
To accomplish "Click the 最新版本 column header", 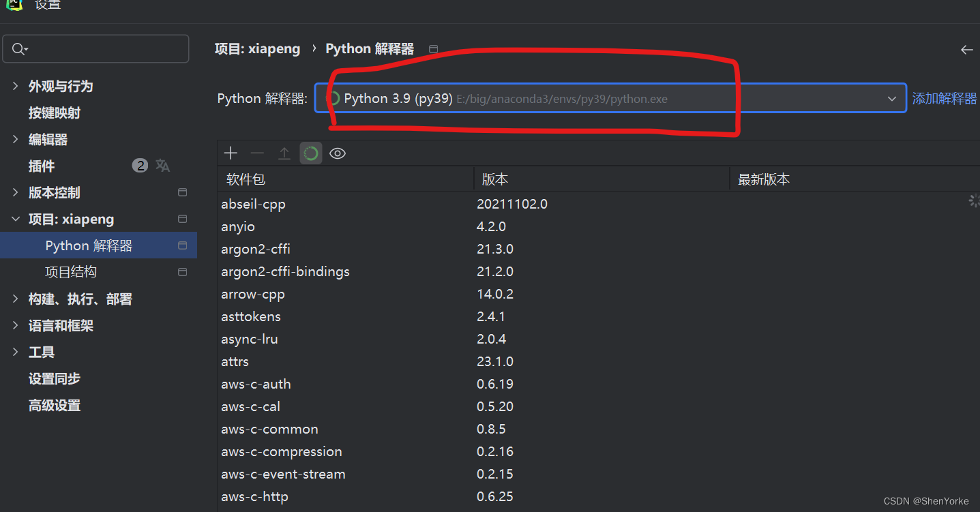I will pyautogui.click(x=855, y=179).
